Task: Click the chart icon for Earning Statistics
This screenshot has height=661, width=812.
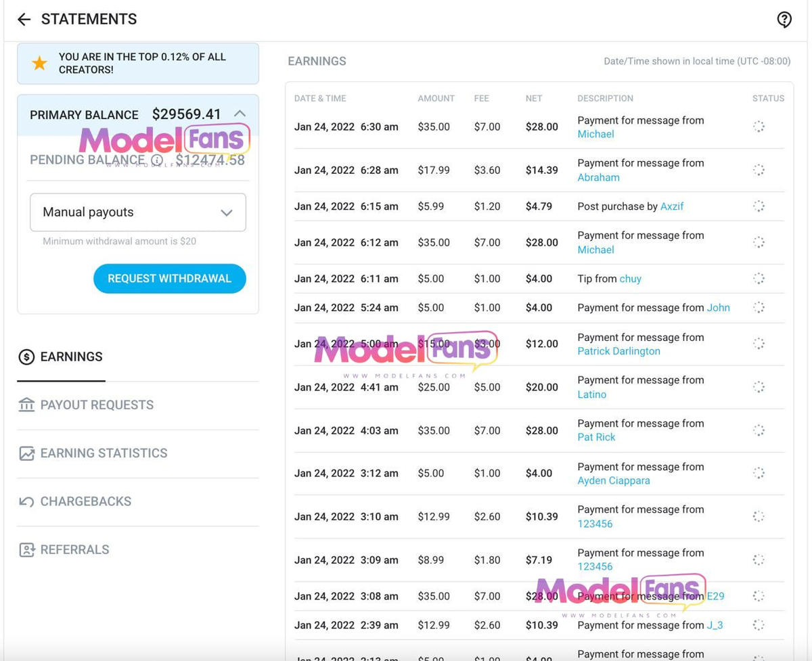Action: click(x=26, y=453)
